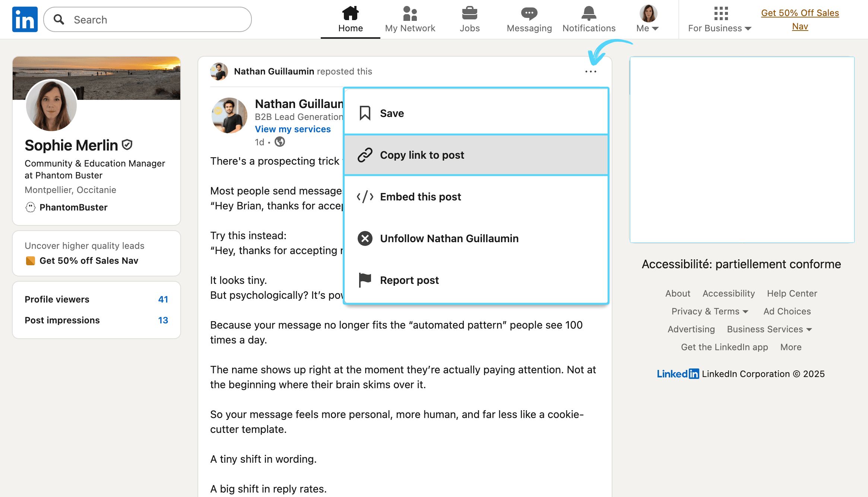
Task: Click the post author name Nathan Guillaumin heading
Action: (299, 104)
